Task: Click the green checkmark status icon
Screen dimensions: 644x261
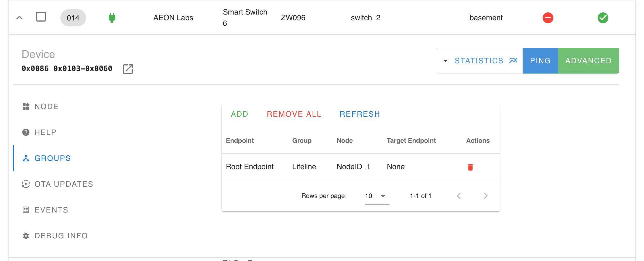Action: pos(603,18)
